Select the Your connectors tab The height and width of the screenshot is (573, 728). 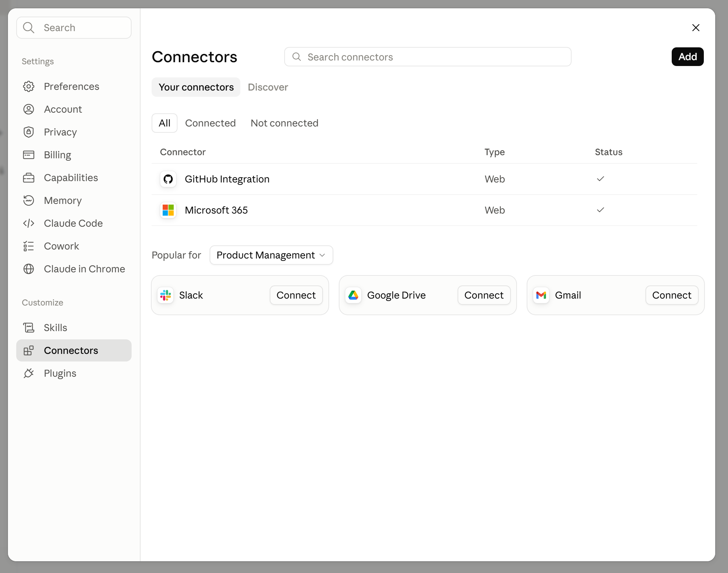click(x=196, y=87)
